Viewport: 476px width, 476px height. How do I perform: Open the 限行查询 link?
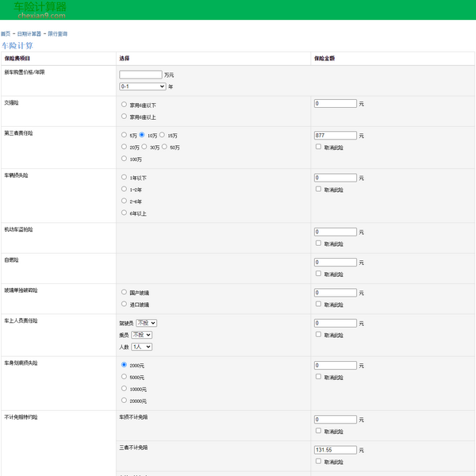(x=57, y=34)
